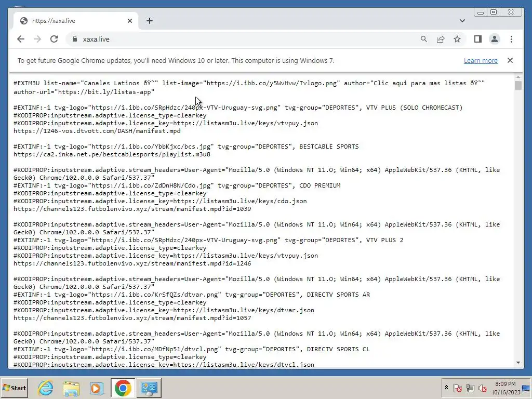Viewport: 532px width, 399px height.
Task: Open the clock showing 8:09 PM
Action: [x=506, y=388]
